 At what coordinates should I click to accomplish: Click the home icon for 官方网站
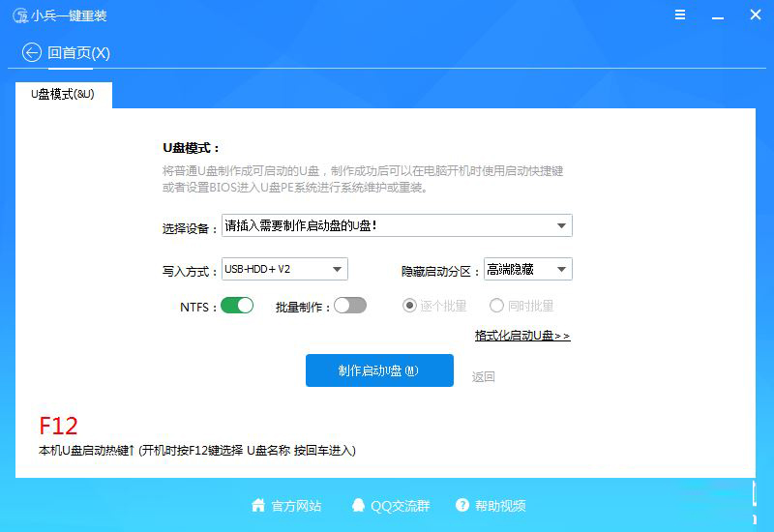click(258, 505)
